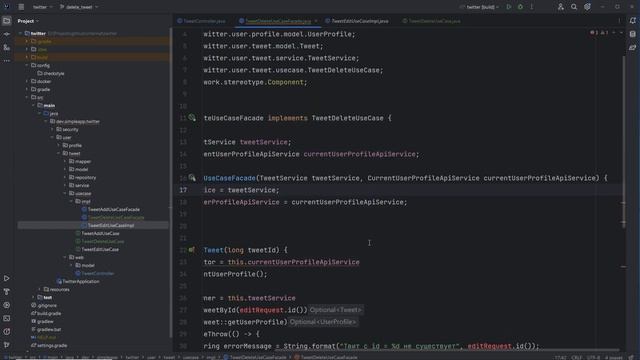The image size is (640, 360).
Task: Expand the docker folder
Action: [27, 81]
